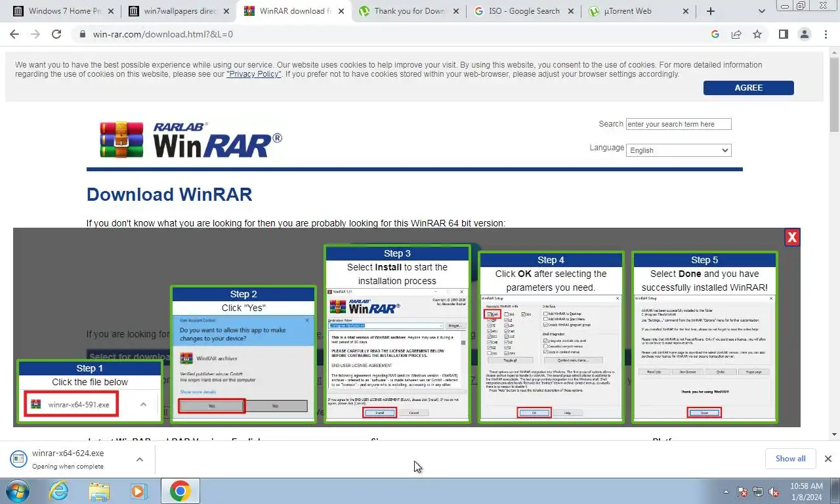Click the AGREE cookies button
Viewport: 840px width, 504px height.
pos(749,88)
